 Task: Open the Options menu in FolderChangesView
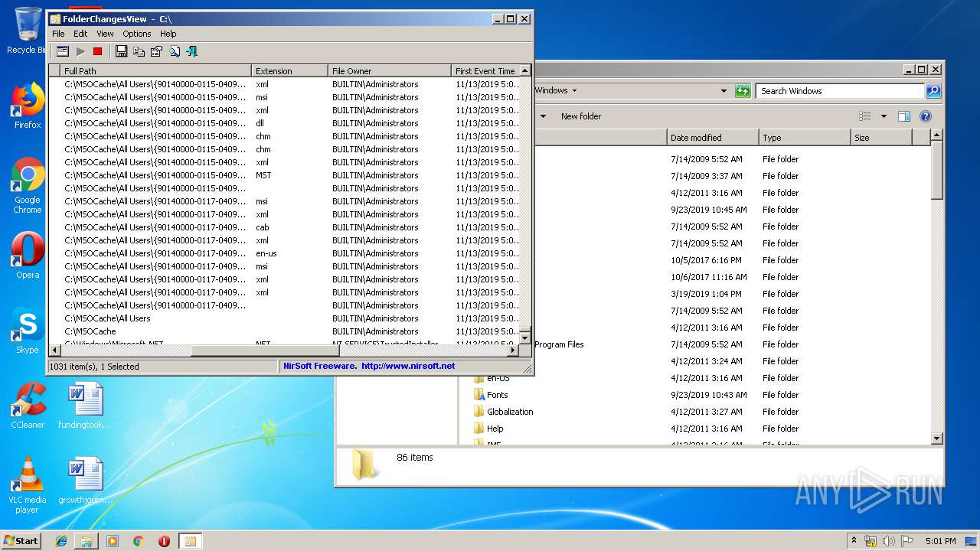click(137, 34)
